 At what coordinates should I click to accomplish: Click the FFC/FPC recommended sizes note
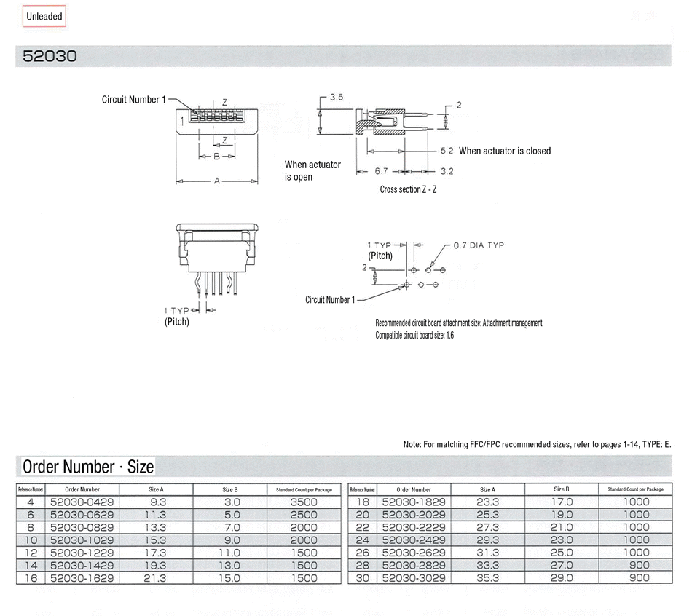(x=537, y=444)
